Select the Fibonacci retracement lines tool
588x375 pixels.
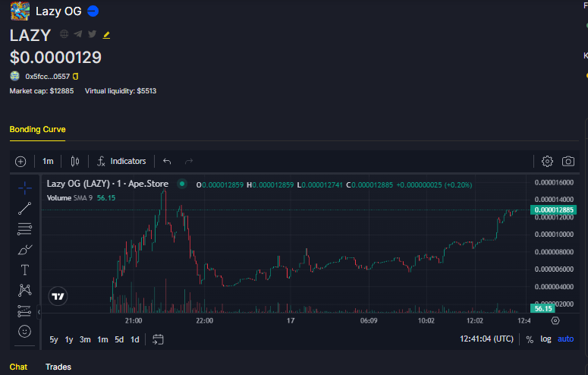[x=25, y=229]
